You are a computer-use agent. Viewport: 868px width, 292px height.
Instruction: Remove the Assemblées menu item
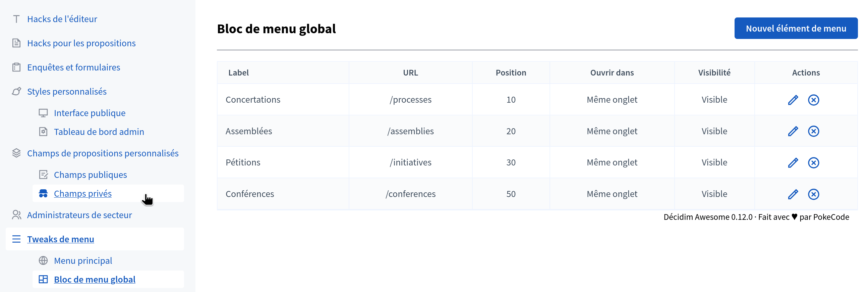[813, 131]
